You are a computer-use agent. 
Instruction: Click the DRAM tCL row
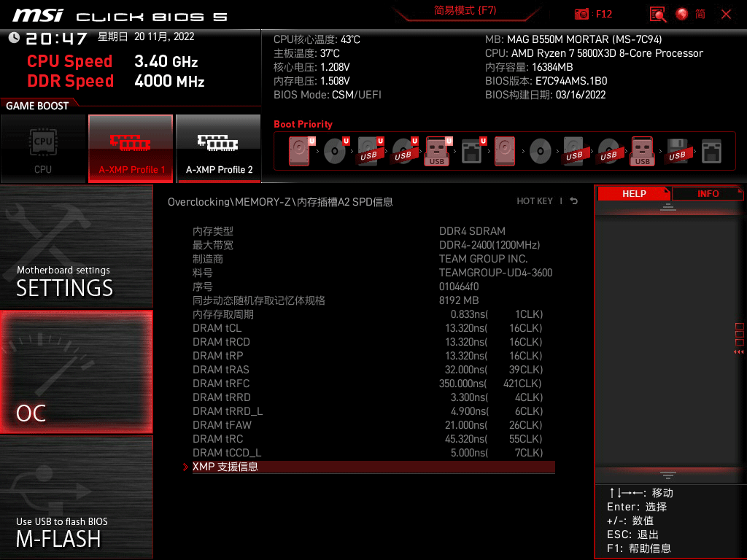point(373,328)
